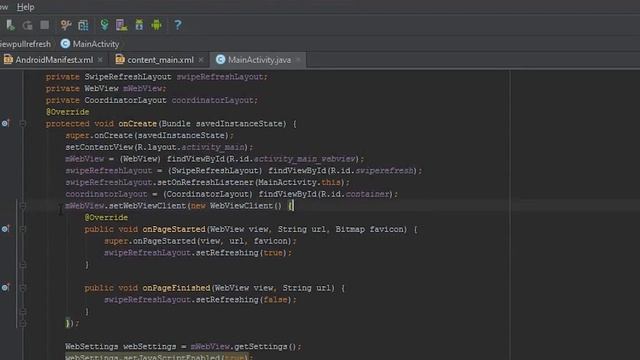Viewport: 640px width, 360px height.
Task: Click the 'onPageStarted' method name
Action: (x=174, y=229)
